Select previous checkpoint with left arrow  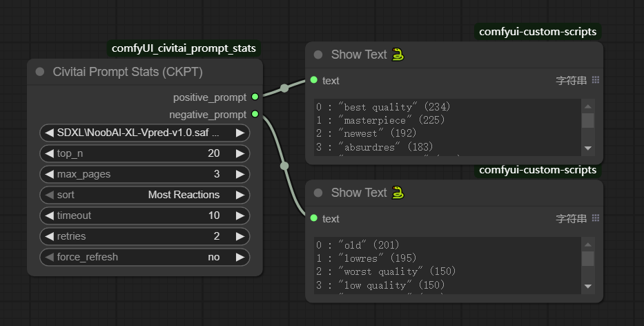click(49, 133)
